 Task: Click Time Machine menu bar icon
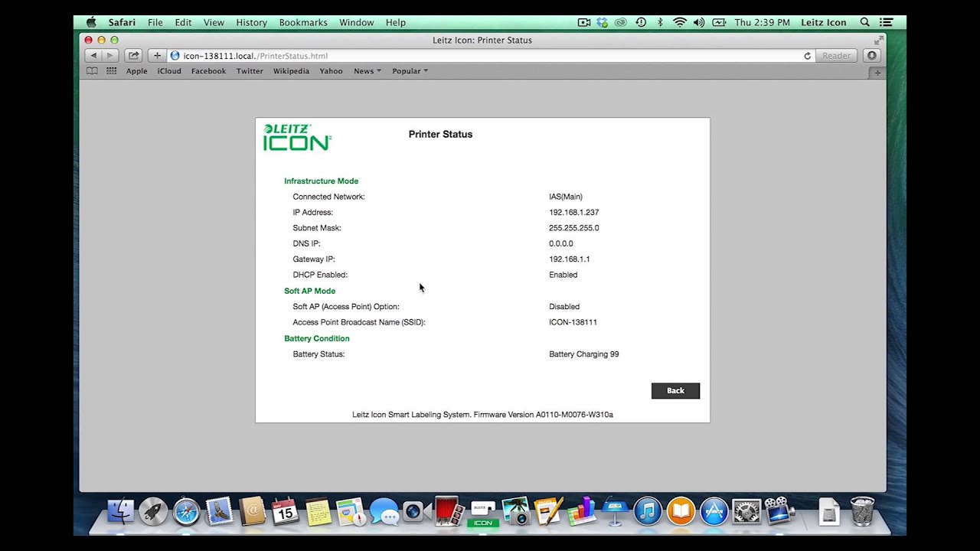(641, 22)
